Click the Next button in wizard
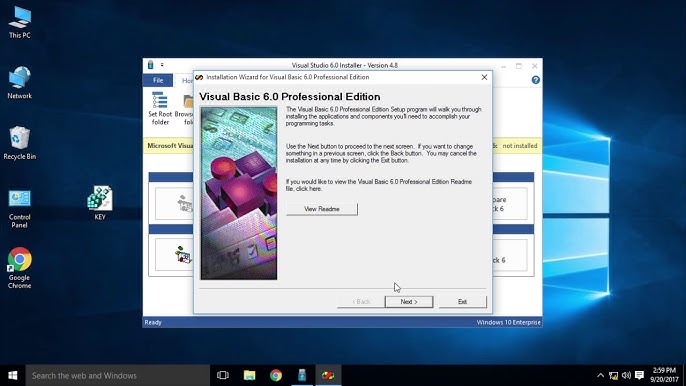Image resolution: width=686 pixels, height=386 pixels. [x=409, y=302]
